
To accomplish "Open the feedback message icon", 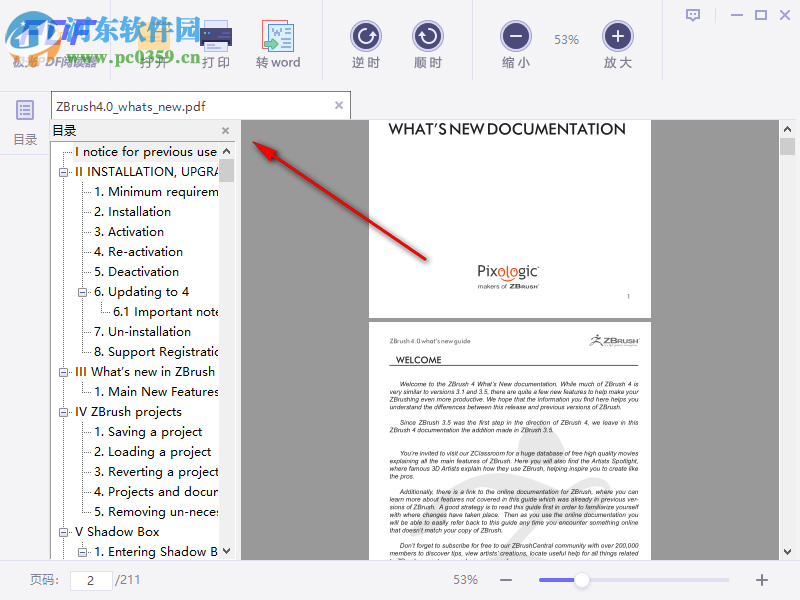I will [693, 15].
